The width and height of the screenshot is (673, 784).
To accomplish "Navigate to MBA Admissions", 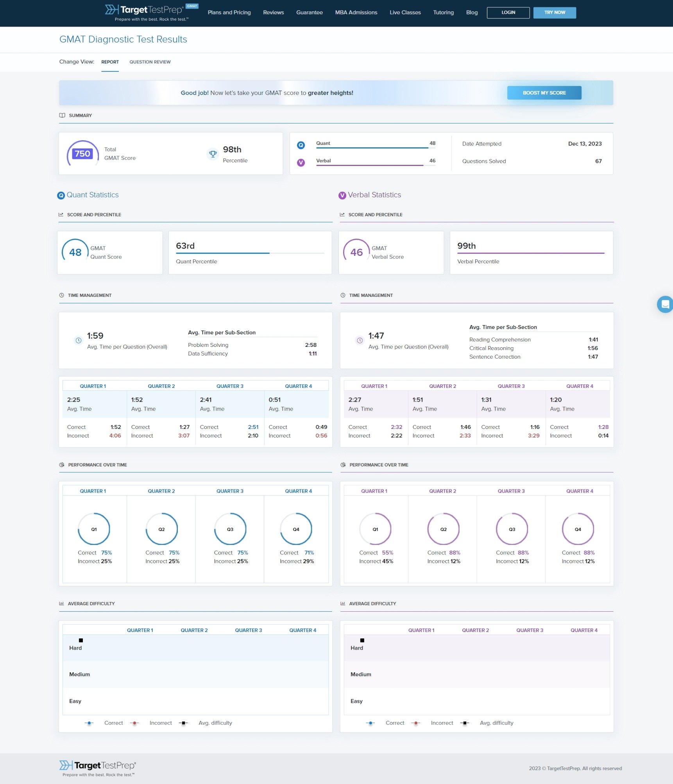I will 356,13.
